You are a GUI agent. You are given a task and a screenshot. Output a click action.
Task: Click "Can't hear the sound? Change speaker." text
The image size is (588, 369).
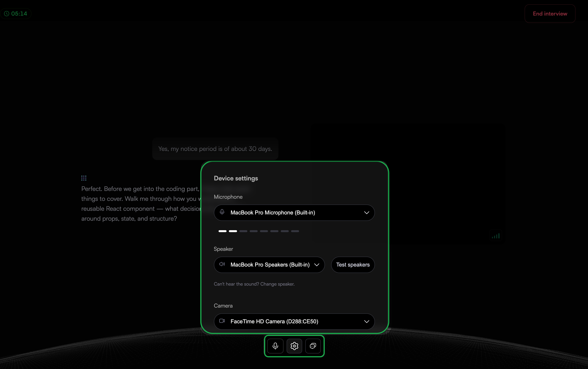point(254,284)
